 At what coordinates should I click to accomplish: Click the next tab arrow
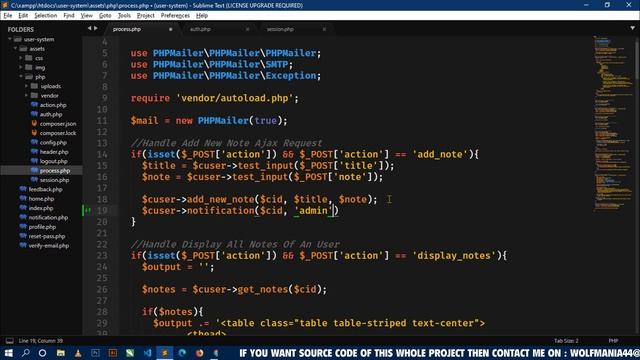pyautogui.click(x=96, y=29)
